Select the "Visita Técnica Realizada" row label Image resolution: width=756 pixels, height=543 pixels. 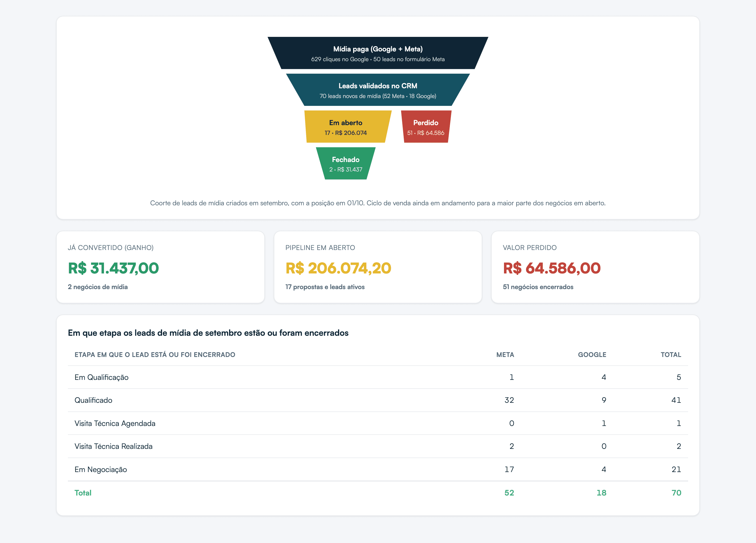113,446
